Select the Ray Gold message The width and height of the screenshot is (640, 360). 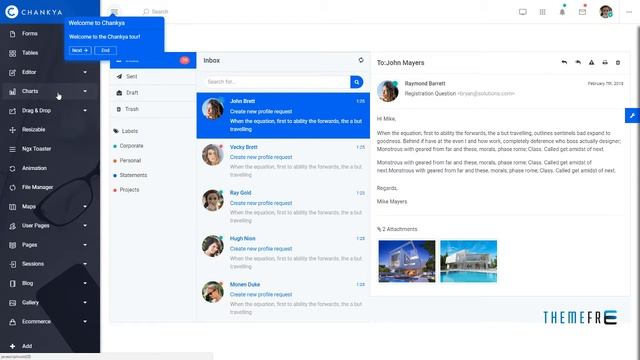coord(283,207)
